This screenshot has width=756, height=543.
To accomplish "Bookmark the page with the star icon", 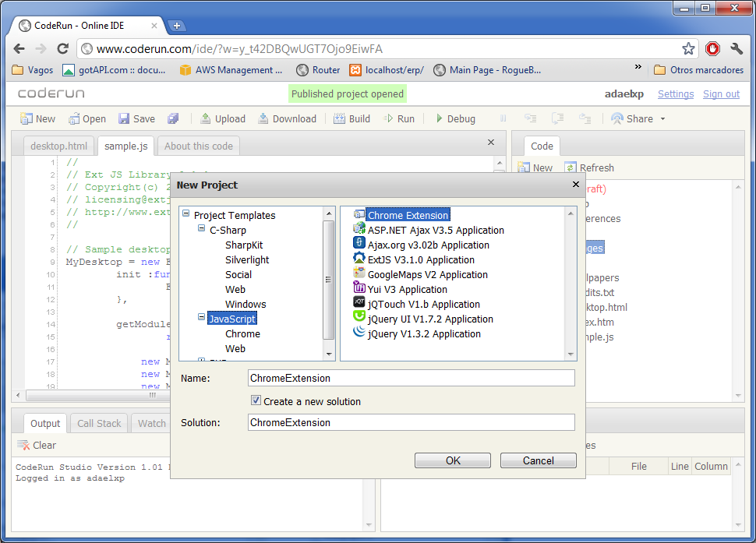I will [688, 48].
